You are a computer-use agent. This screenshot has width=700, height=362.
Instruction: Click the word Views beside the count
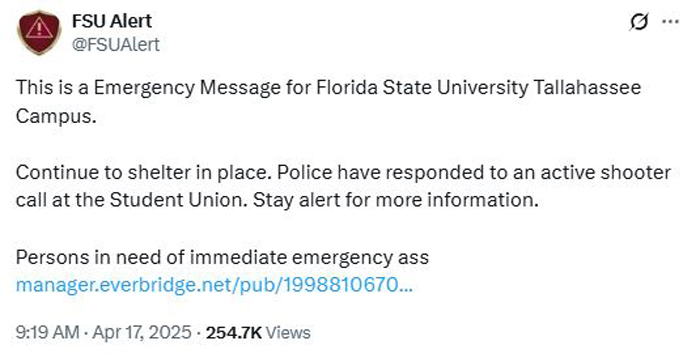pos(288,333)
